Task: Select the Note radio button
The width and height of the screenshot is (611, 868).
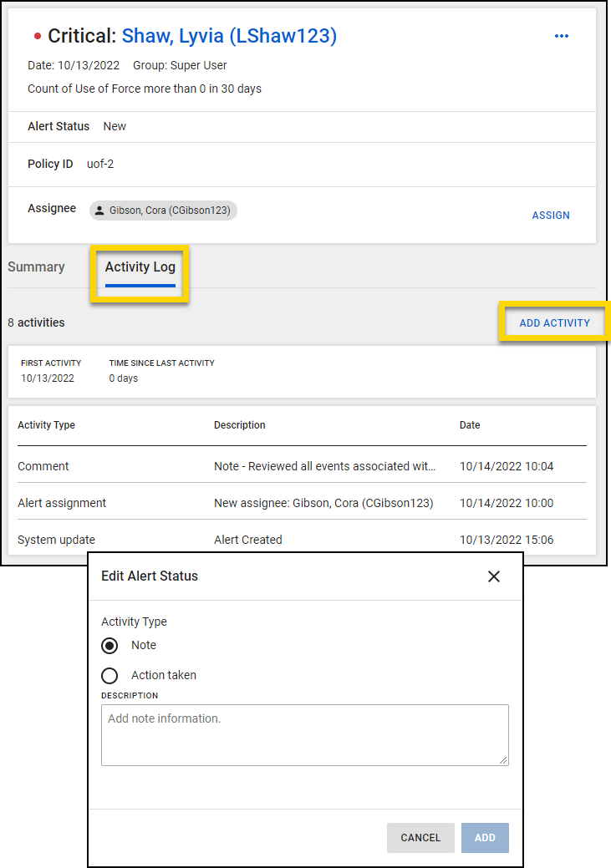Action: [109, 646]
